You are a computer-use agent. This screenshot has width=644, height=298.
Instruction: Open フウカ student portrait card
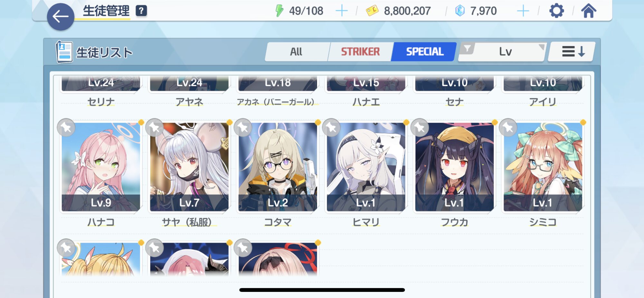454,167
